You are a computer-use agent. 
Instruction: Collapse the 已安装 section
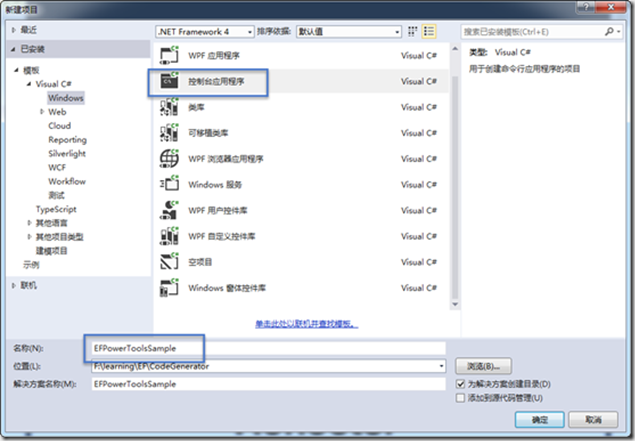pyautogui.click(x=13, y=49)
